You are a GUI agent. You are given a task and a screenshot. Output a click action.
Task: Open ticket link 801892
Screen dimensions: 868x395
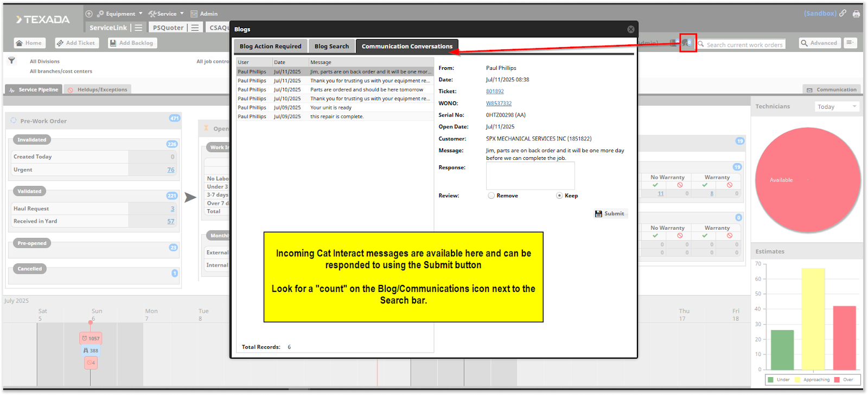[495, 92]
